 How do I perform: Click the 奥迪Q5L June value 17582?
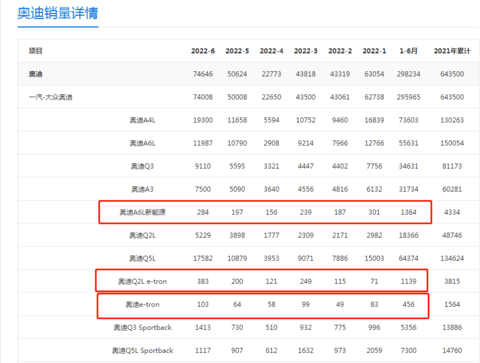point(203,258)
